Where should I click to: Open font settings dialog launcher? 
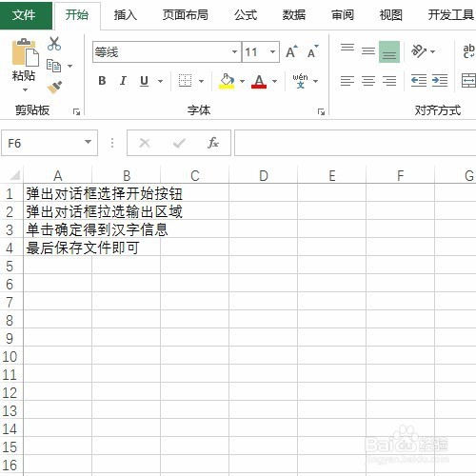(321, 111)
